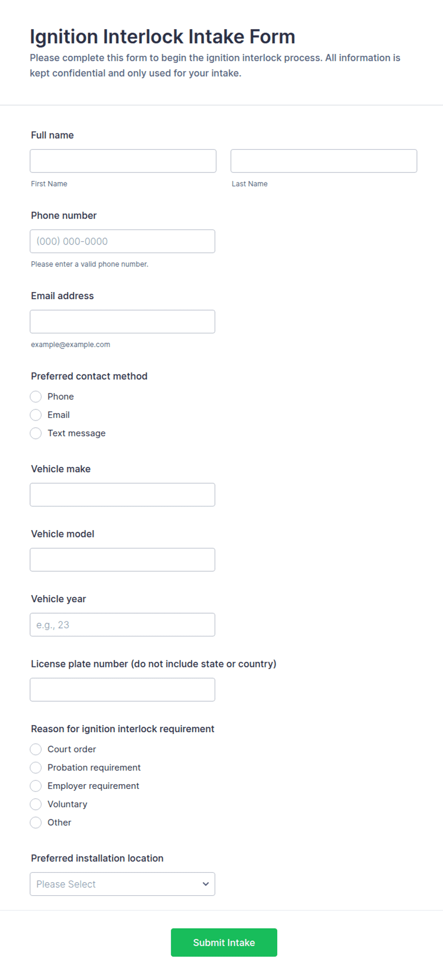Image resolution: width=443 pixels, height=980 pixels.
Task: Click the Submit Intake button
Action: pos(224,942)
